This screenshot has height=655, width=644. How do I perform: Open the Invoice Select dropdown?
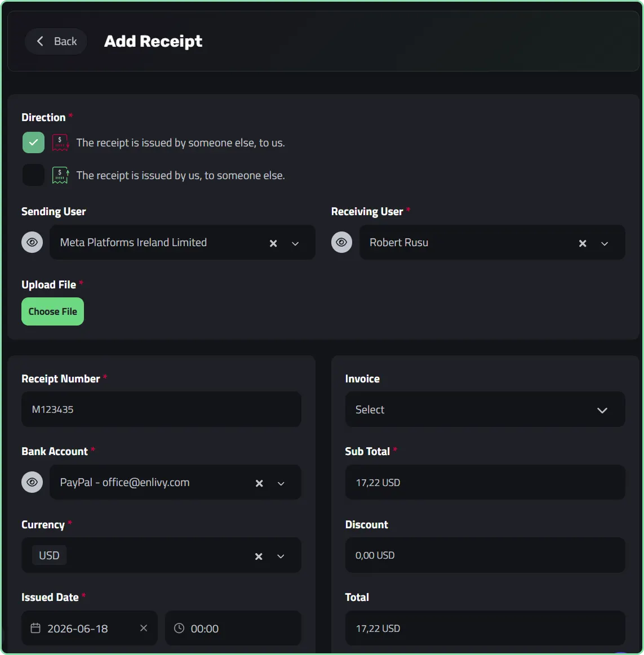click(x=485, y=409)
